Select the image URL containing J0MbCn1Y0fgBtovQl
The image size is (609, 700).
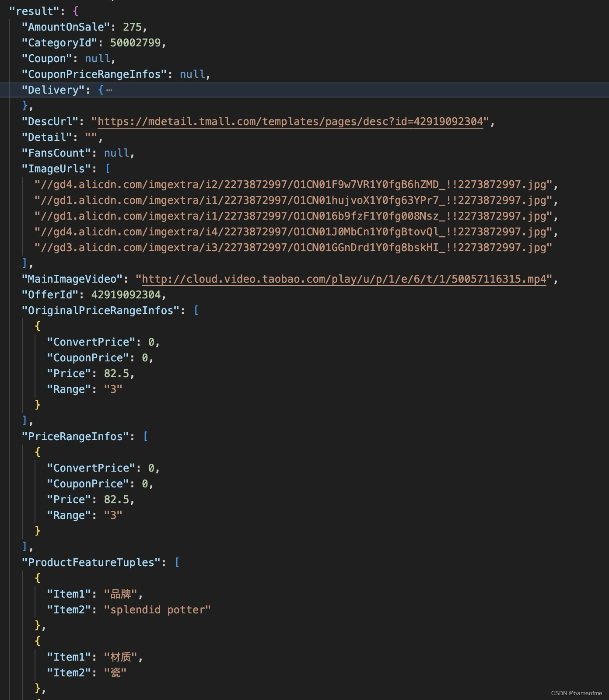coord(293,232)
